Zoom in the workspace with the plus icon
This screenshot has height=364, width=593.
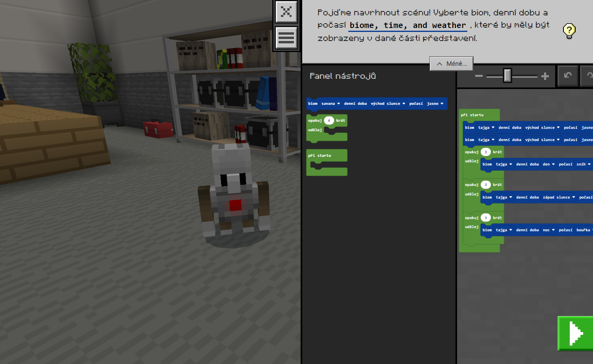[x=545, y=76]
